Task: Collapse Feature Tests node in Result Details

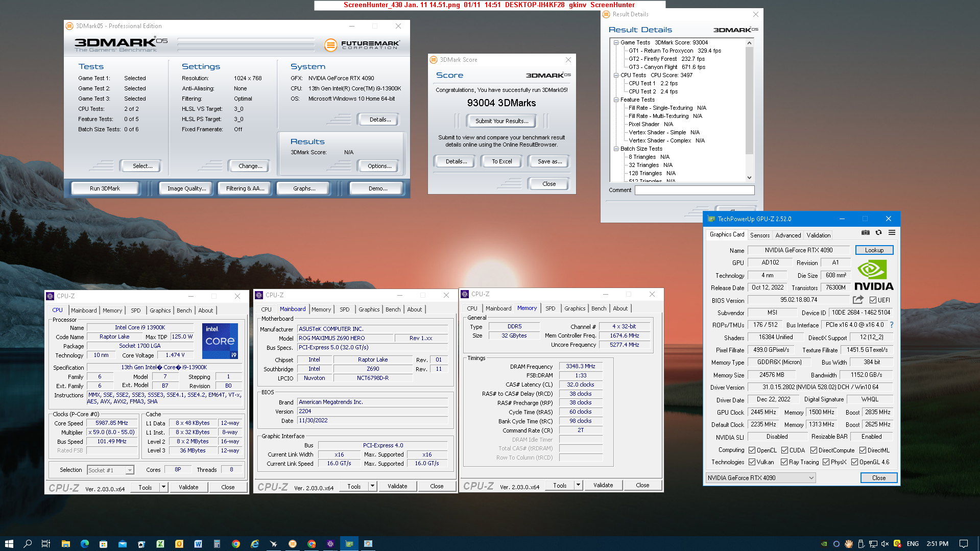Action: point(616,100)
